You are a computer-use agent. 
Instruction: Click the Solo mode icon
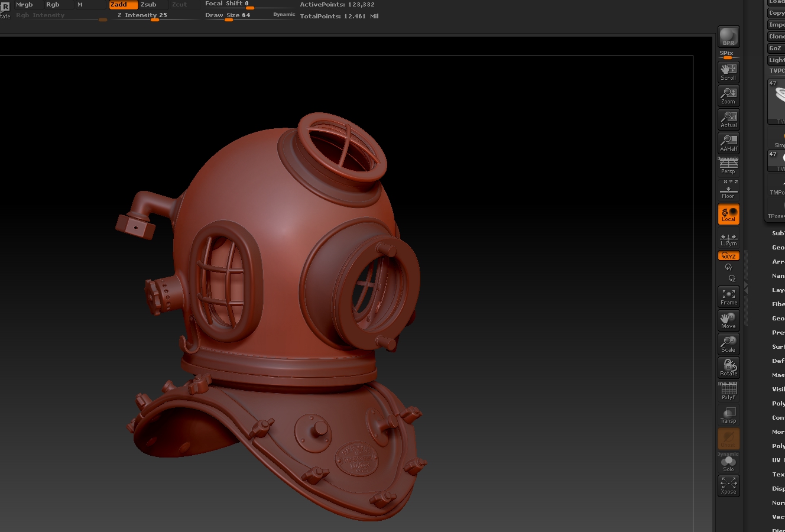point(728,463)
